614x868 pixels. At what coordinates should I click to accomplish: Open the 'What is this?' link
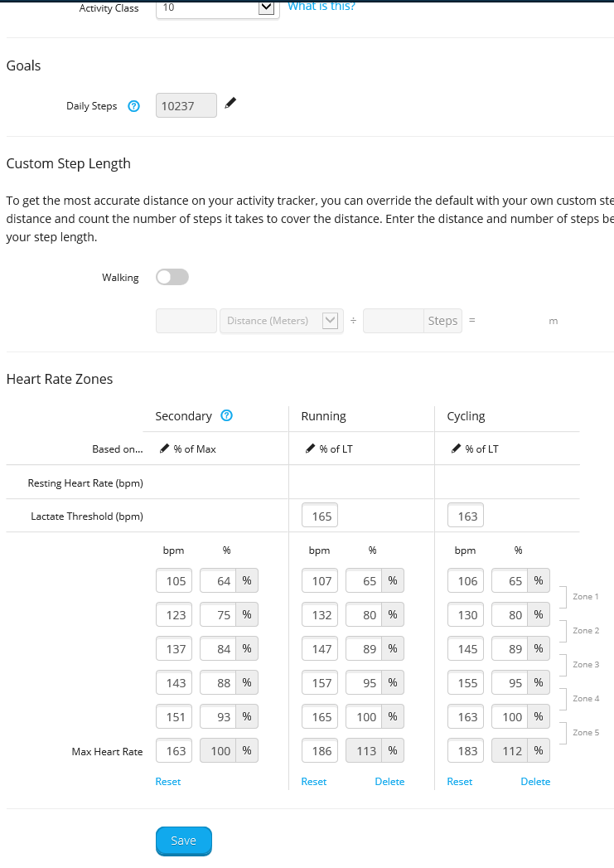[x=322, y=7]
